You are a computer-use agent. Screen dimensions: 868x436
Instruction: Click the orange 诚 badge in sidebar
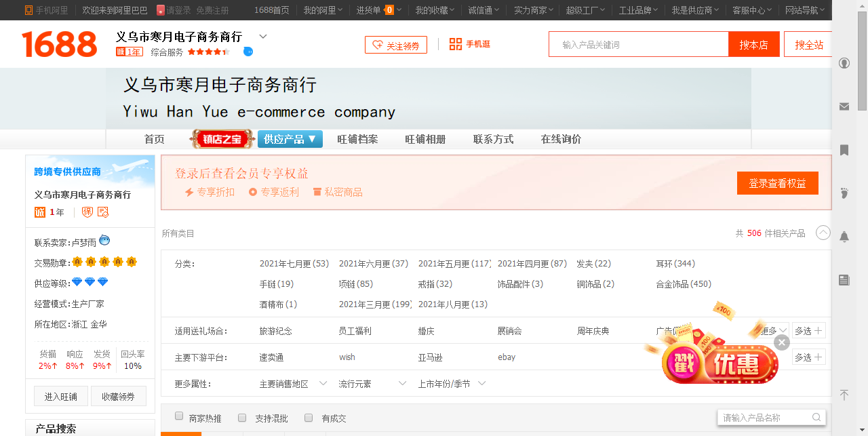point(40,212)
